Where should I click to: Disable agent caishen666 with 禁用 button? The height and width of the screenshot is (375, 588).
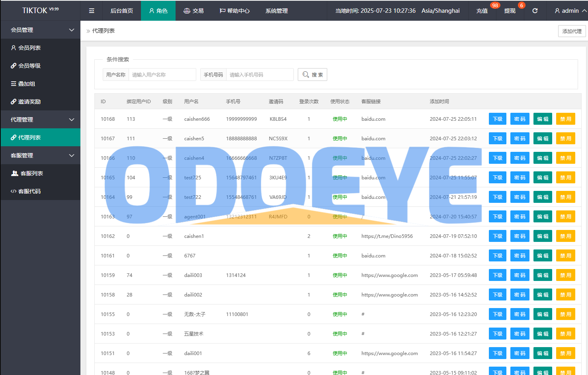point(565,119)
